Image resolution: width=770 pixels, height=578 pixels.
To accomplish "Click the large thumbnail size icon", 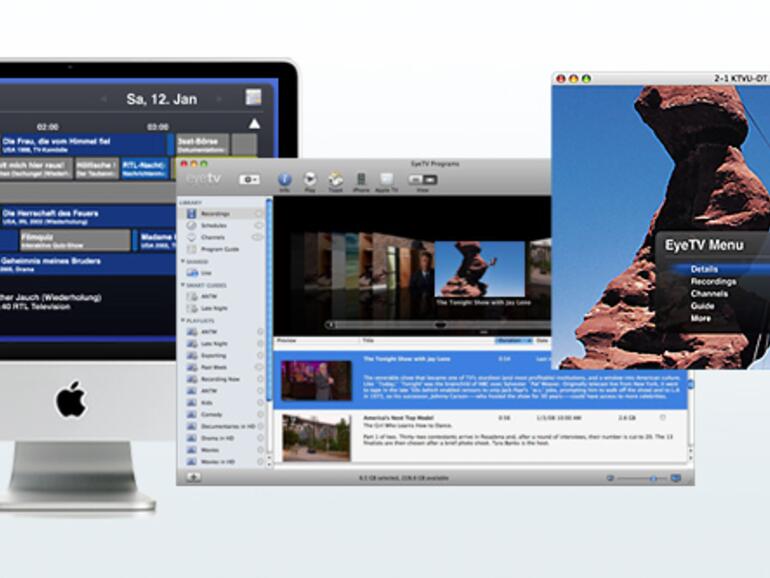I will point(676,478).
